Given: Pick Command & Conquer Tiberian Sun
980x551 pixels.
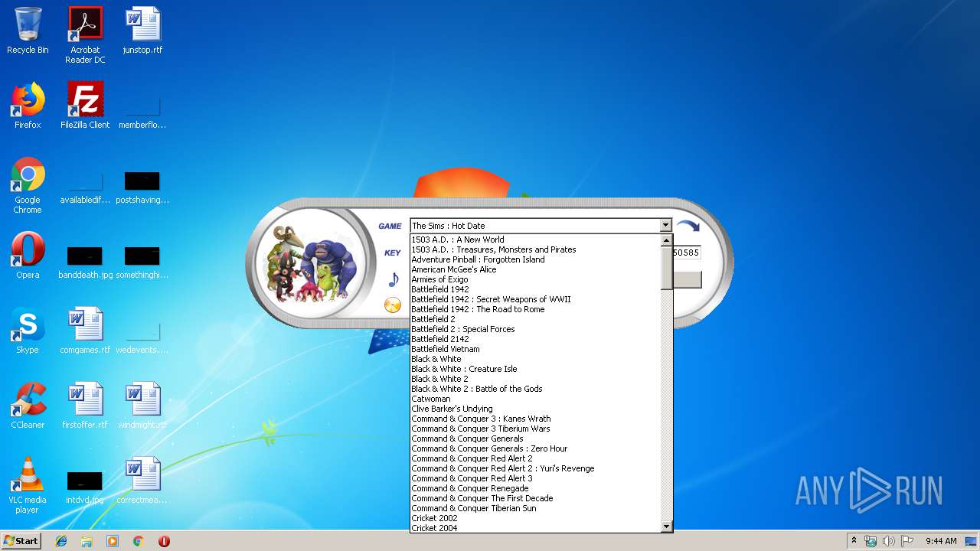Looking at the screenshot, I should click(535, 508).
